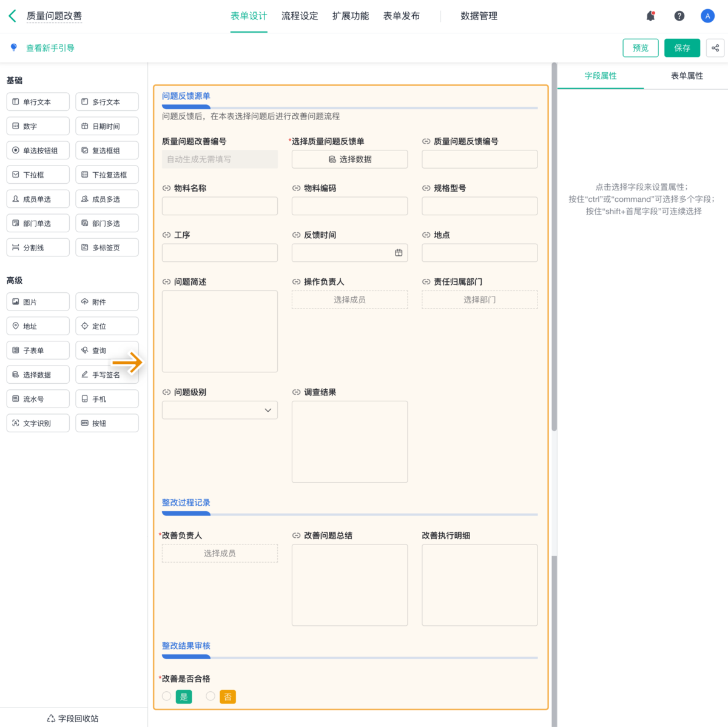The height and width of the screenshot is (727, 728).
Task: Click the share icon next to 保存
Action: click(x=715, y=48)
